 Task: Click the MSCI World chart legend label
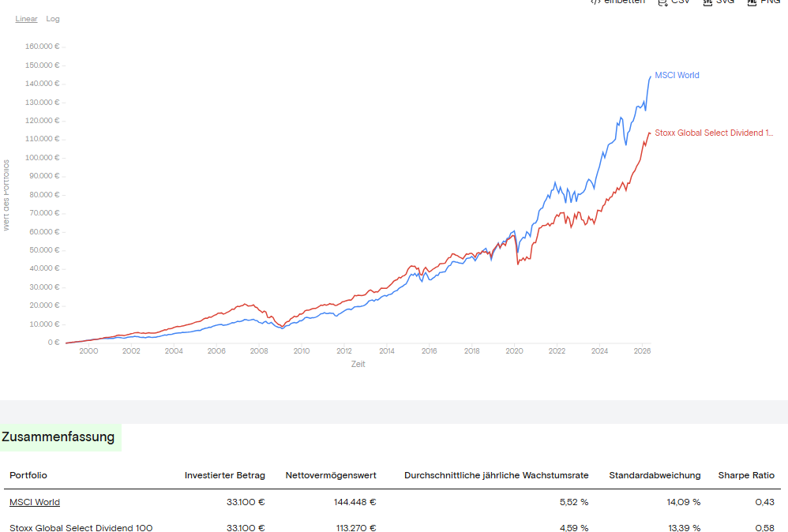coord(677,75)
